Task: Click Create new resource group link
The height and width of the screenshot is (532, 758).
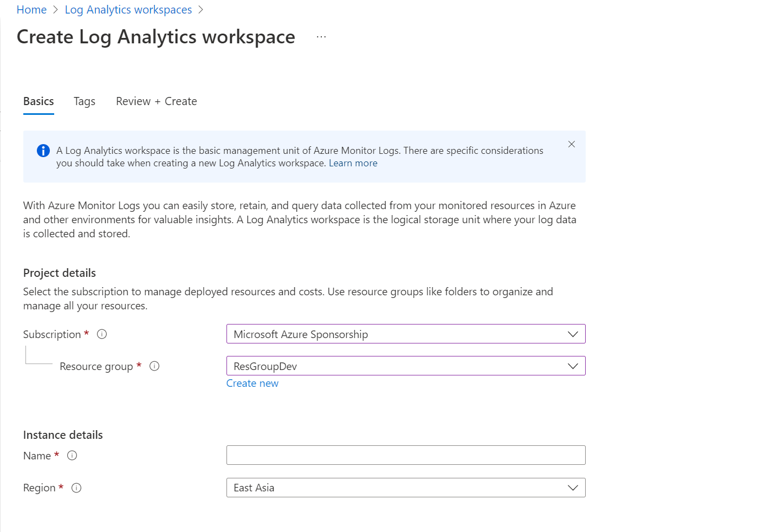Action: [252, 383]
